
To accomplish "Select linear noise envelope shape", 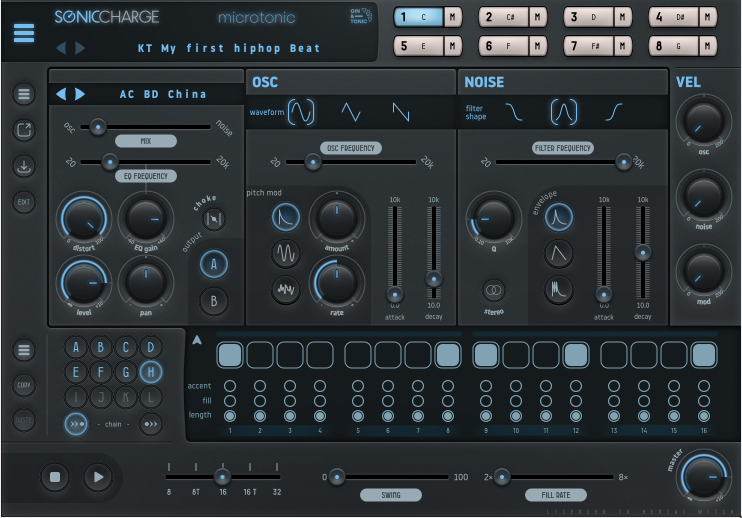I will tap(558, 253).
